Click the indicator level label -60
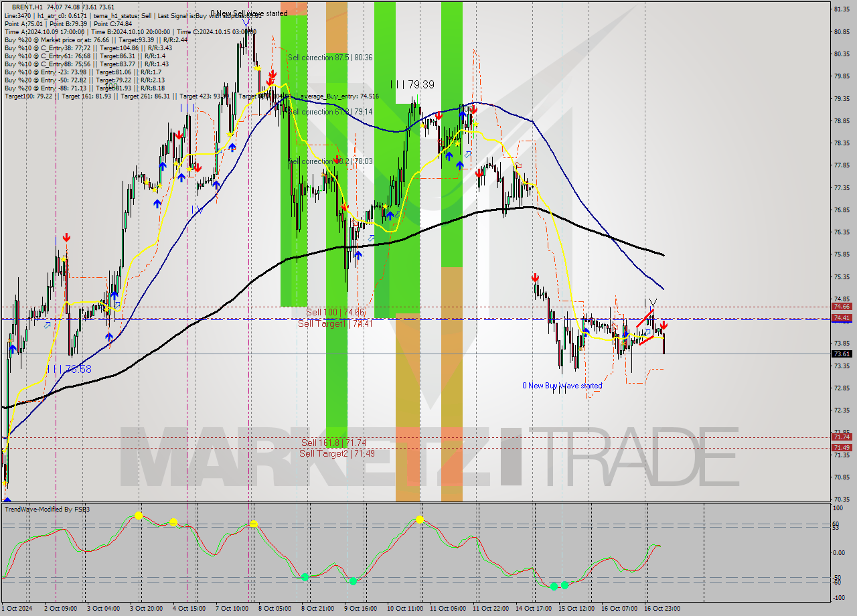 [838, 583]
